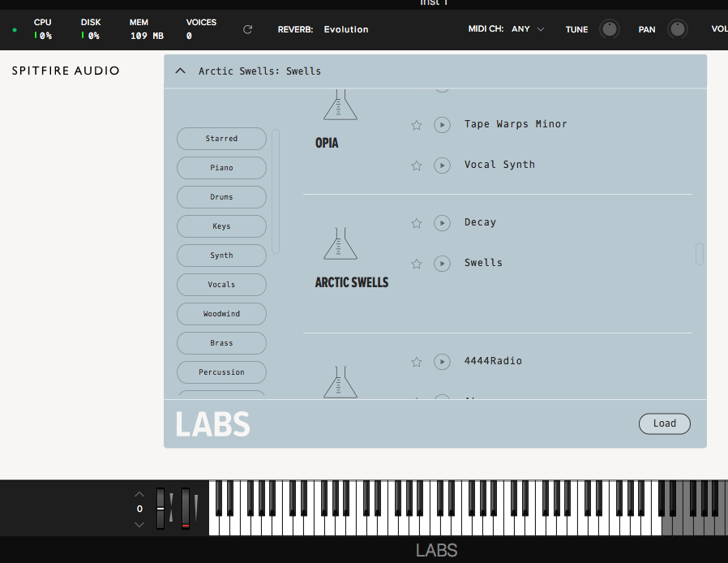Star the Vocal Synth preset
The height and width of the screenshot is (563, 728).
click(416, 164)
